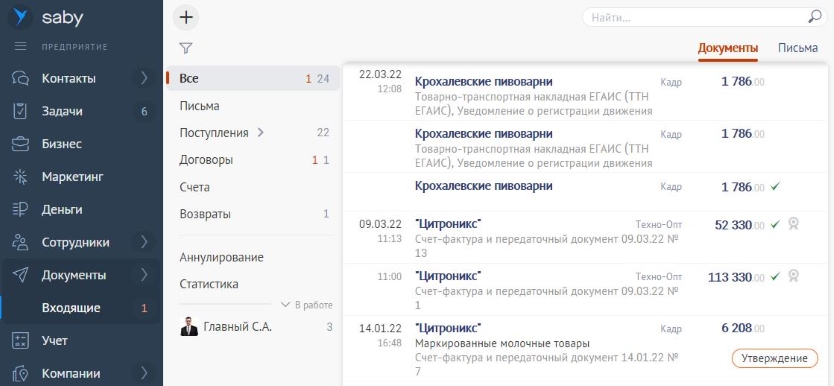This screenshot has width=834, height=386.
Task: Open the В работе dropdown
Action: coord(306,305)
